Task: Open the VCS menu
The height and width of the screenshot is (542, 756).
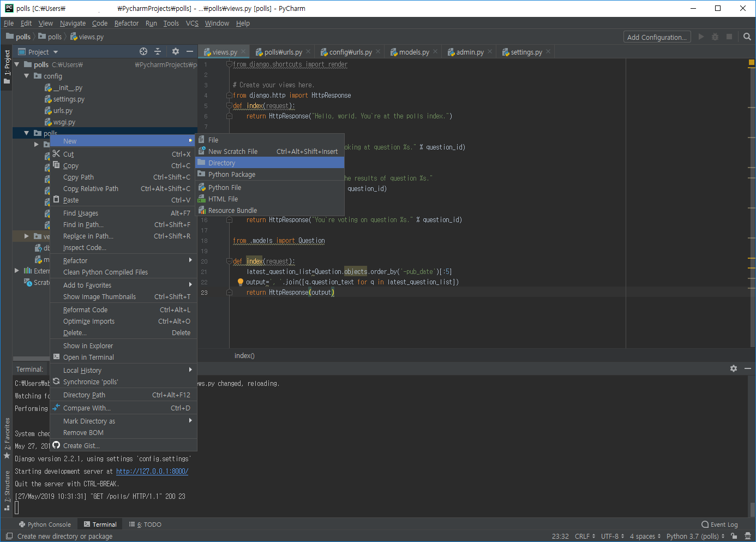Action: 192,23
